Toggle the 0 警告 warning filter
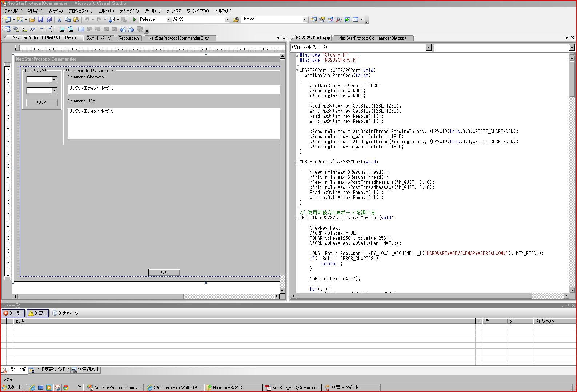This screenshot has width=577, height=392. coord(38,313)
